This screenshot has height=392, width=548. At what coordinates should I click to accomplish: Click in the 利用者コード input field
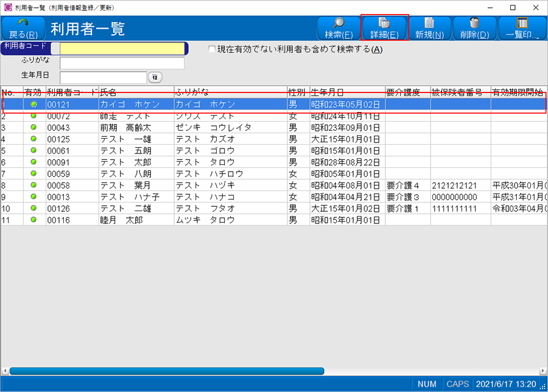click(x=122, y=49)
